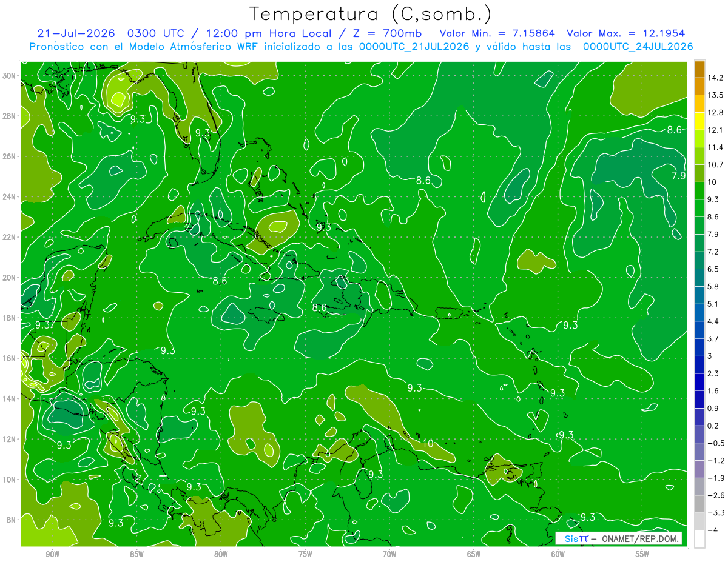Click the 70W longitude axis label
Viewport: 728px width, 562px height.
tap(389, 555)
